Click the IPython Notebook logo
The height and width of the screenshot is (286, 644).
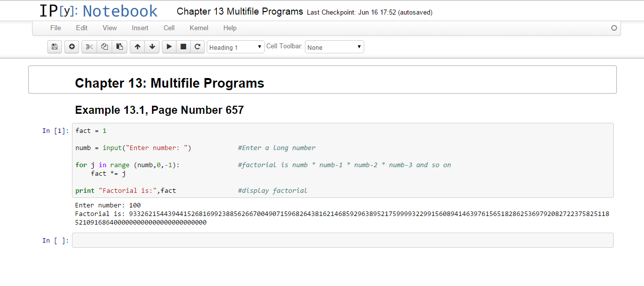pos(99,11)
